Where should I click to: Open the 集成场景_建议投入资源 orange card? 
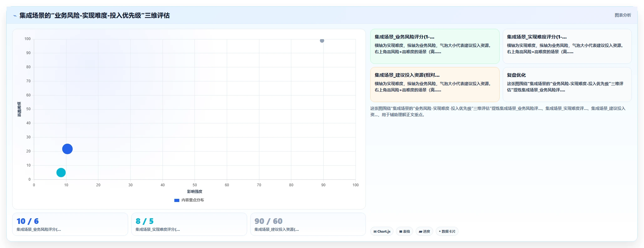pos(435,85)
